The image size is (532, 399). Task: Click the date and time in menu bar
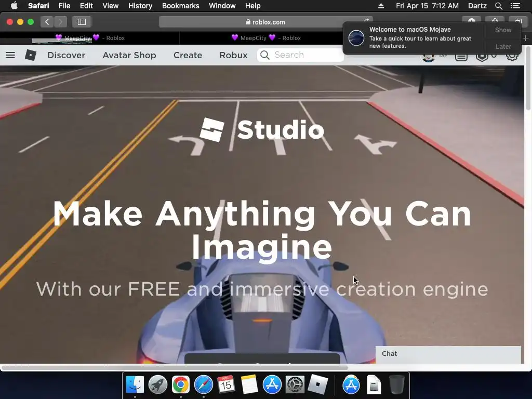[x=427, y=6]
